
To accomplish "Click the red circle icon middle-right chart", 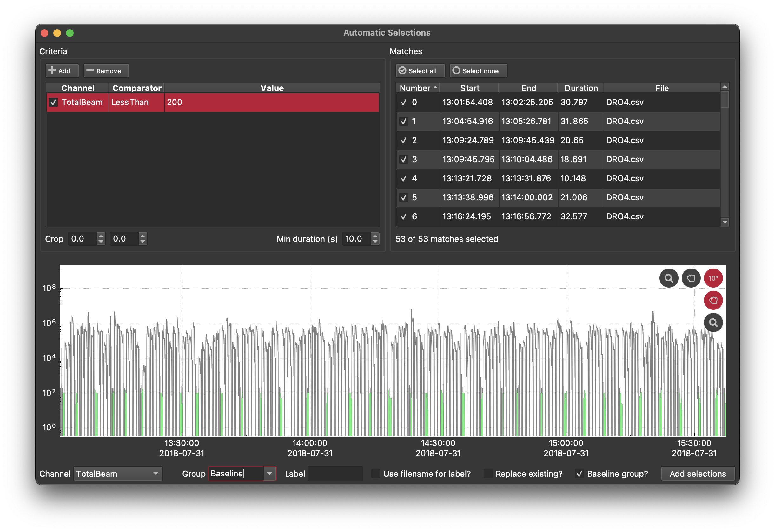I will click(713, 300).
